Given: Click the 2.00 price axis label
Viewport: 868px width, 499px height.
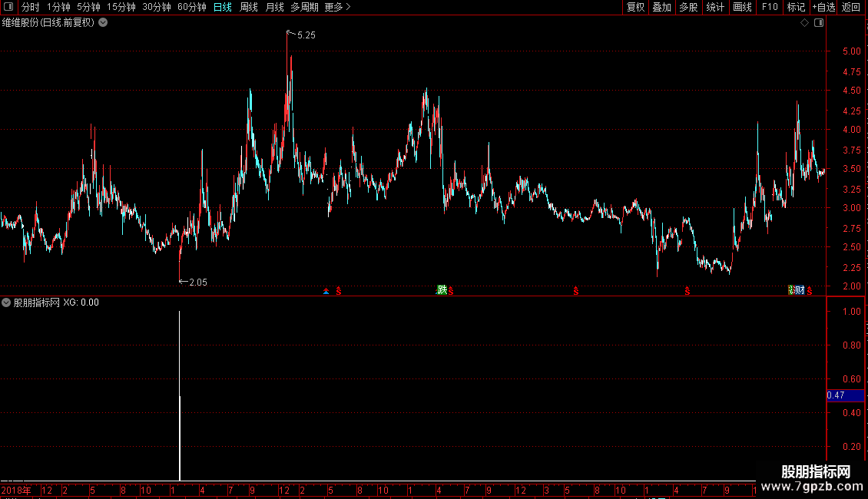Looking at the screenshot, I should tap(851, 286).
